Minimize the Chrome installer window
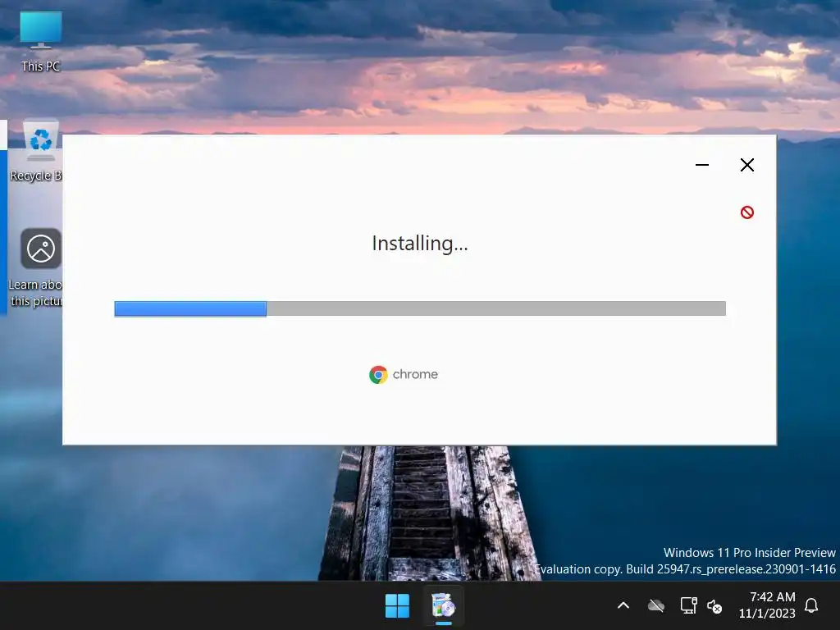 click(x=702, y=165)
